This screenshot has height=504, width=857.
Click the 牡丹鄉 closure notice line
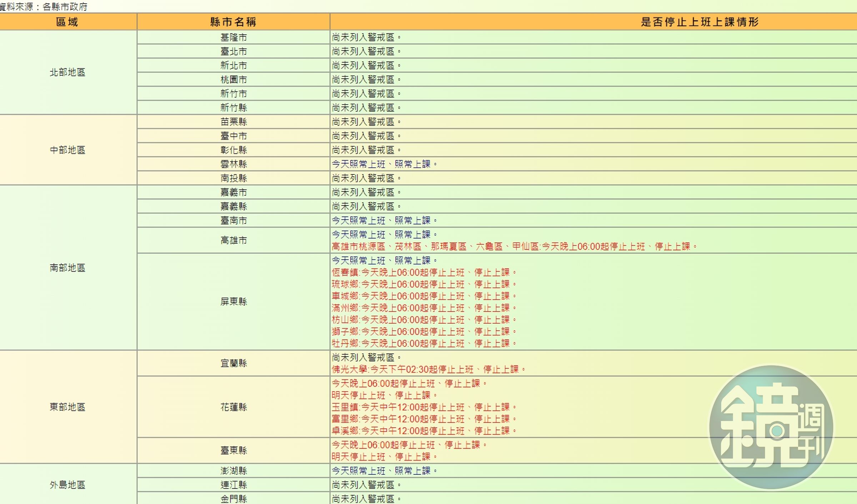point(424,343)
